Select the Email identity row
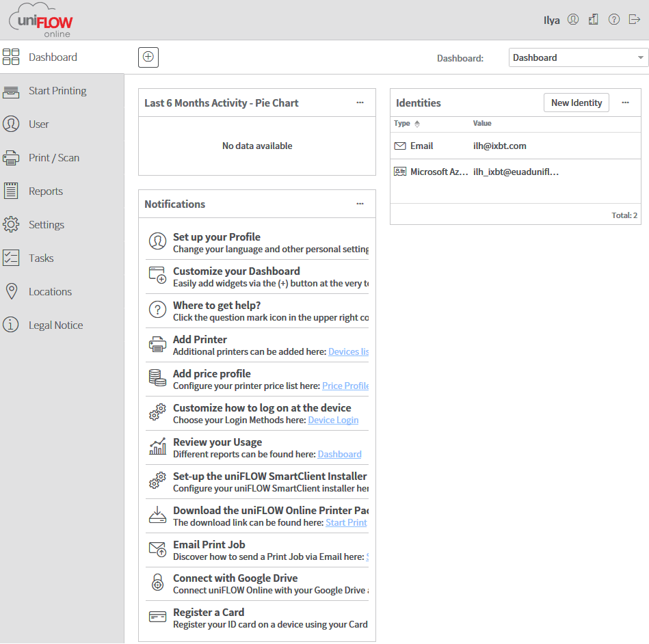The width and height of the screenshot is (649, 644). point(516,146)
